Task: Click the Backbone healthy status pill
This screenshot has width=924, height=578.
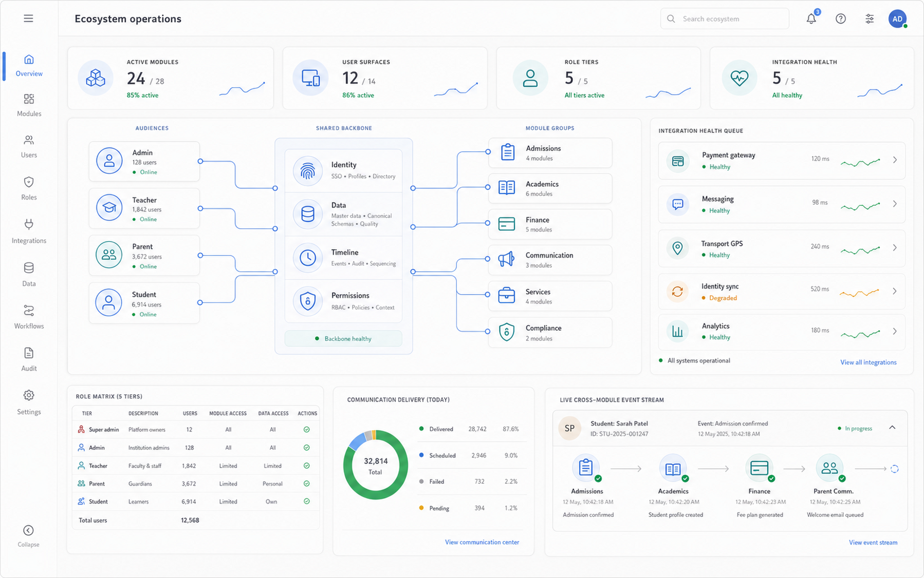Action: 343,339
